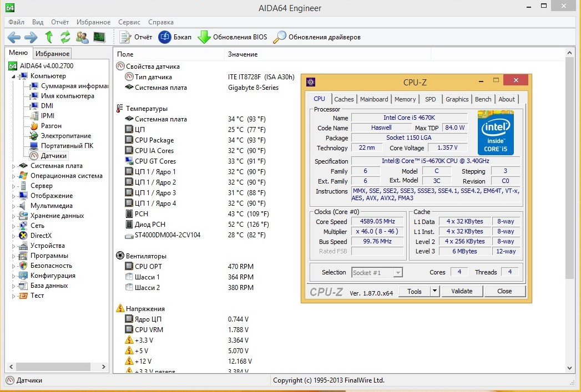This screenshot has height=392, width=581.
Task: Select Разгон in the tree
Action: [51, 126]
